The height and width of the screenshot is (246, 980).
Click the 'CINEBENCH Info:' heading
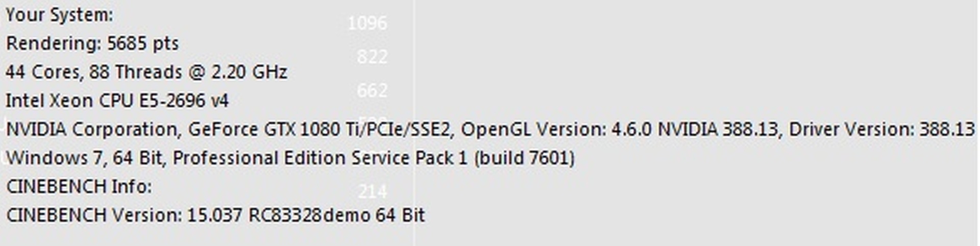tap(79, 187)
